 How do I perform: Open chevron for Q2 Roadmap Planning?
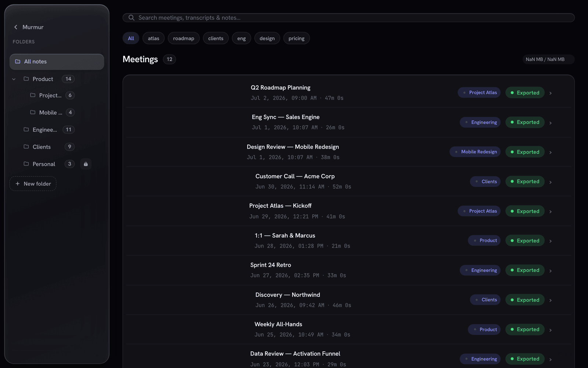click(551, 93)
